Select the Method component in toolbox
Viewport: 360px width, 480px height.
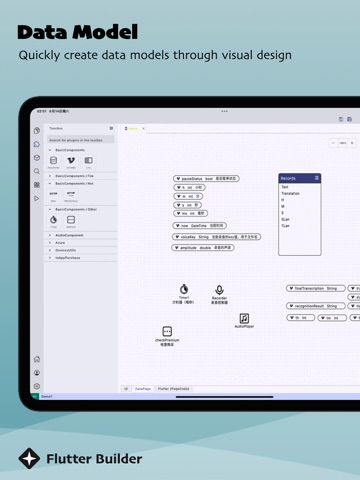tap(71, 222)
